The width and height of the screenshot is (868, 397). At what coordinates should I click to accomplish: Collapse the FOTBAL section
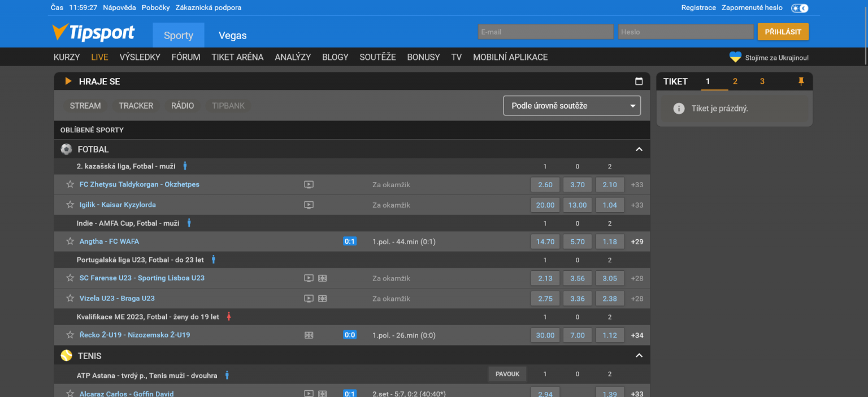tap(639, 149)
